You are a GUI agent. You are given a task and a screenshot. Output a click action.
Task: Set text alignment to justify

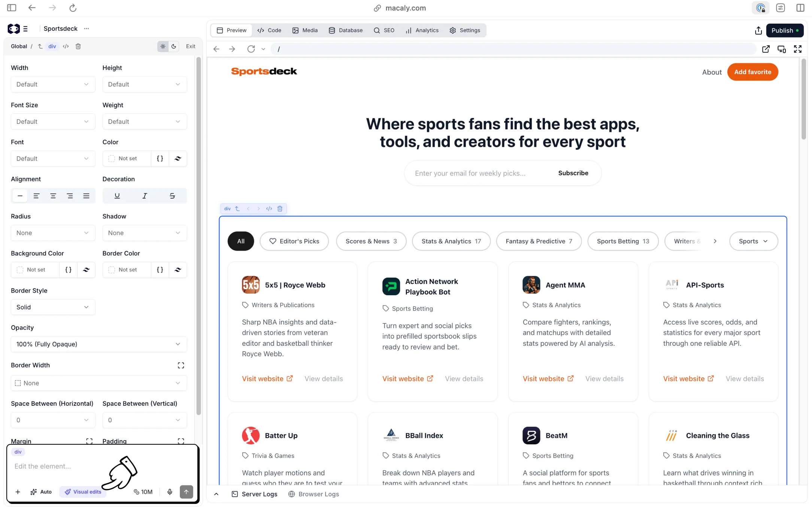86,196
